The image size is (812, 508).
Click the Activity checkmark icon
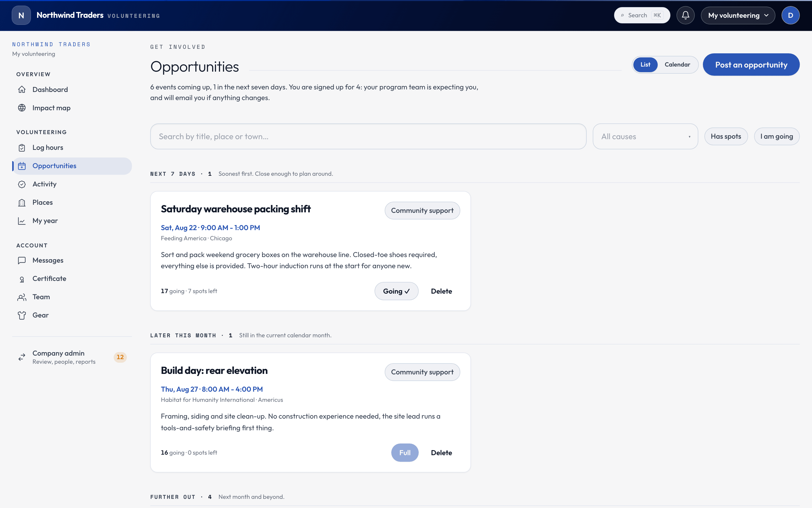22,184
